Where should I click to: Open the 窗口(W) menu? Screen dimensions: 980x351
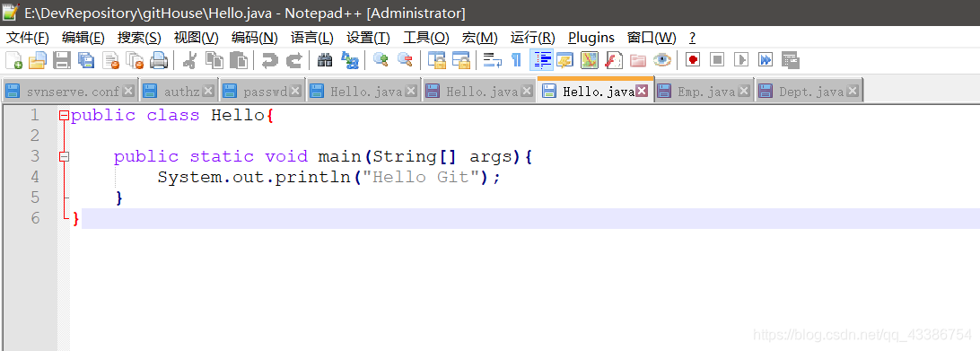(x=652, y=38)
